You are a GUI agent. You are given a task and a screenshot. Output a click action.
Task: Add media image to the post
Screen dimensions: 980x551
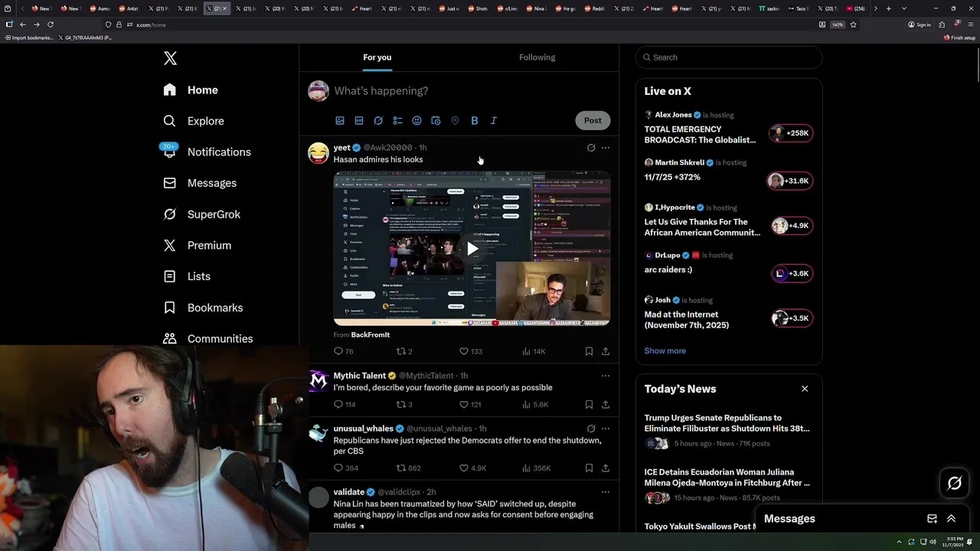tap(340, 121)
